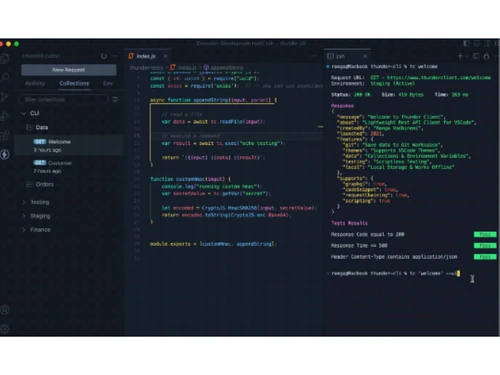The height and width of the screenshot is (375, 500).
Task: Select the index.js editor tab
Action: coord(149,56)
